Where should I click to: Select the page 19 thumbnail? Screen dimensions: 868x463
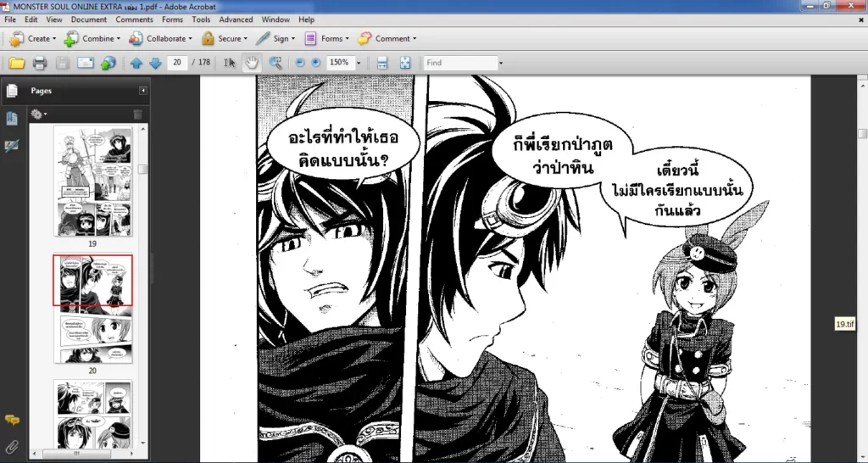tap(92, 181)
